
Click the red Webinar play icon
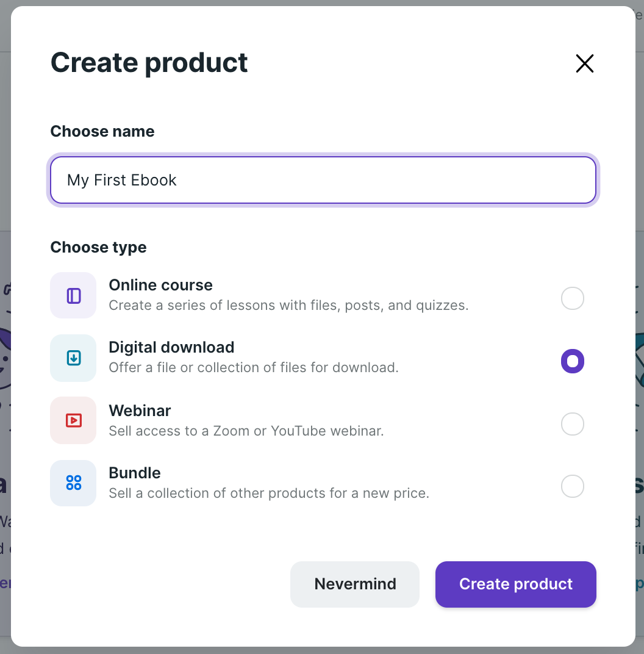pyautogui.click(x=73, y=420)
